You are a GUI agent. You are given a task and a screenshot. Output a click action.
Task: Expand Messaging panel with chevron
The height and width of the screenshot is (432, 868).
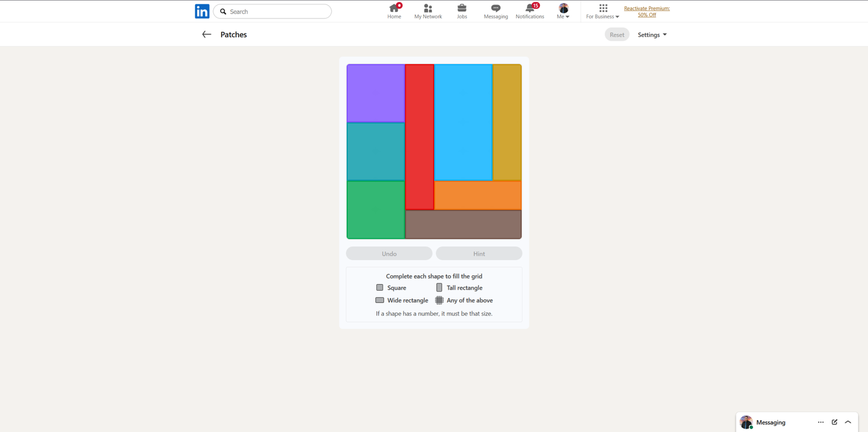tap(848, 422)
